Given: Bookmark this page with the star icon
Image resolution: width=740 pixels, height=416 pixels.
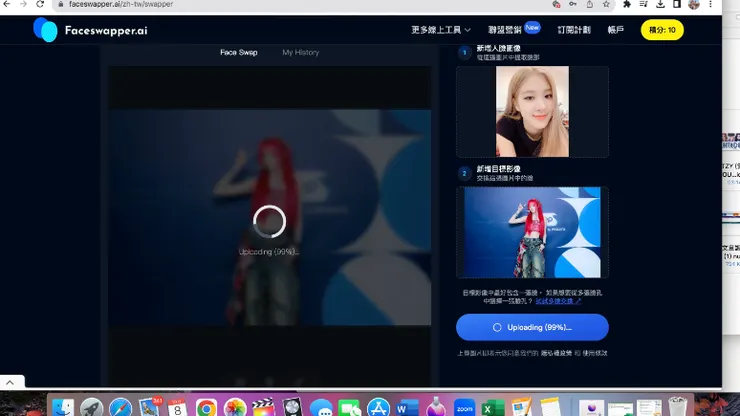Looking at the screenshot, I should click(x=606, y=4).
